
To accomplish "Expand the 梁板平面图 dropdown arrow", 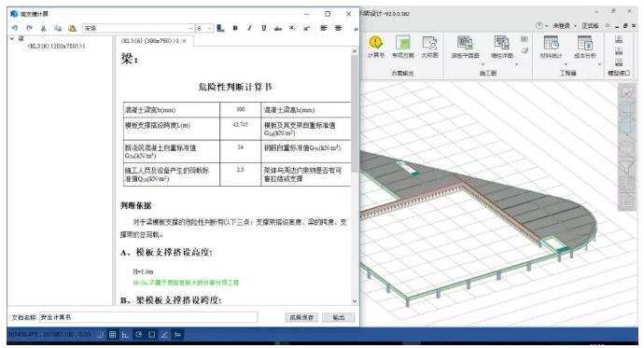I will (483, 64).
